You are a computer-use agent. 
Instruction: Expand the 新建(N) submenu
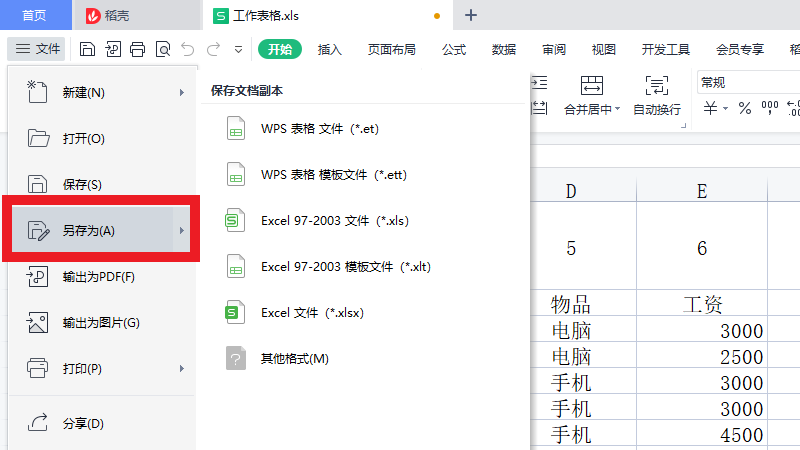click(181, 93)
